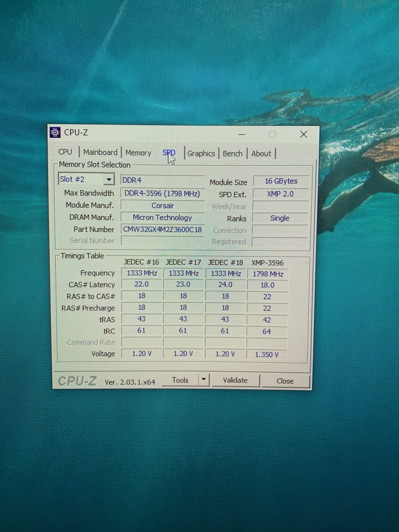The width and height of the screenshot is (399, 532).
Task: Click the XMP-3596 frequency cell
Action: (x=268, y=274)
